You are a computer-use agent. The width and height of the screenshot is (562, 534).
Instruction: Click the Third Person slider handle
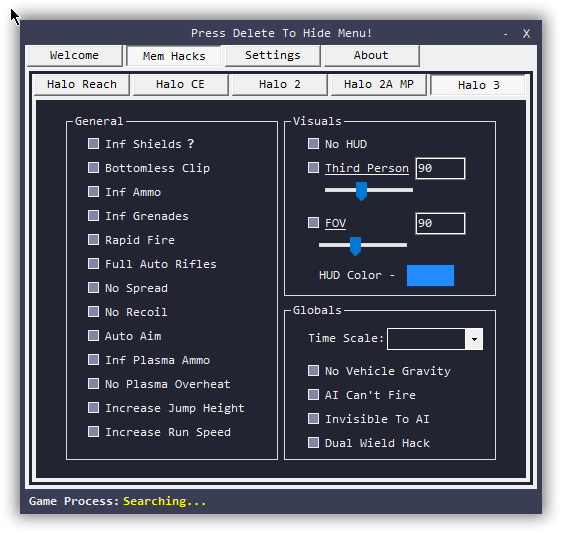tap(361, 191)
